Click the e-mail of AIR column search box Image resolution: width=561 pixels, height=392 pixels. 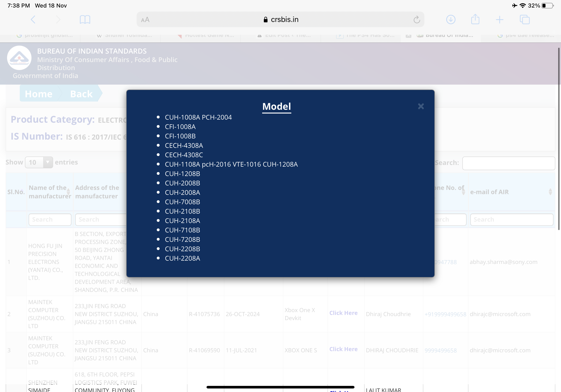click(512, 220)
